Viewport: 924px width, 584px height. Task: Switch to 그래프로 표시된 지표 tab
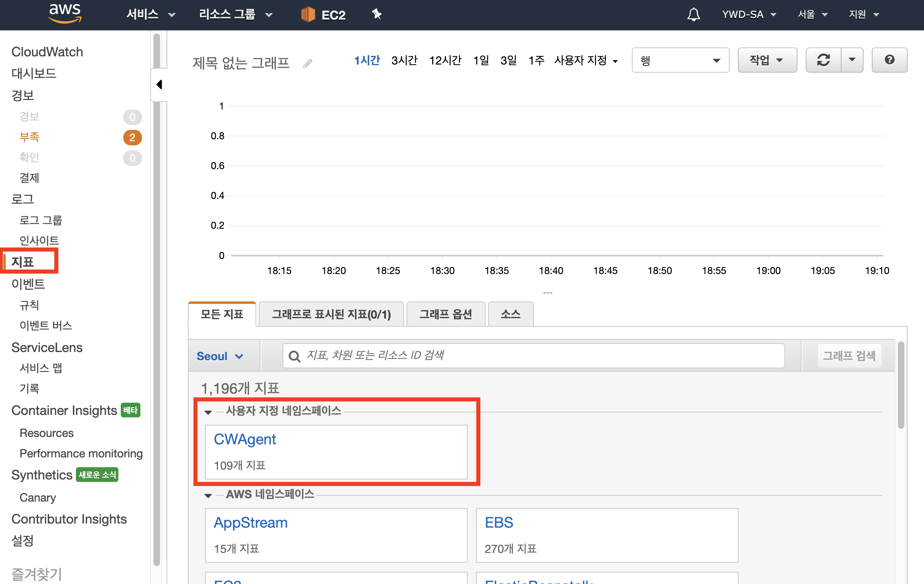click(331, 314)
